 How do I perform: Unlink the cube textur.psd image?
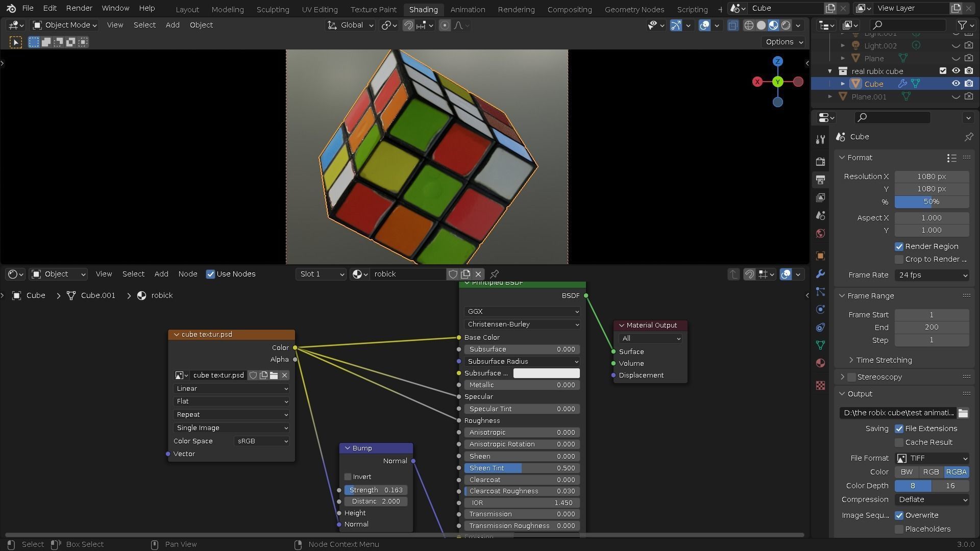pos(285,375)
